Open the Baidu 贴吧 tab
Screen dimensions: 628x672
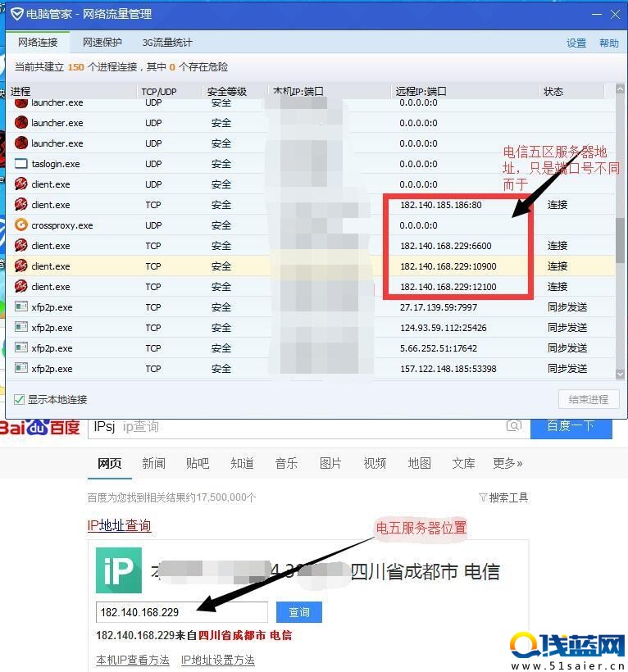(x=198, y=463)
